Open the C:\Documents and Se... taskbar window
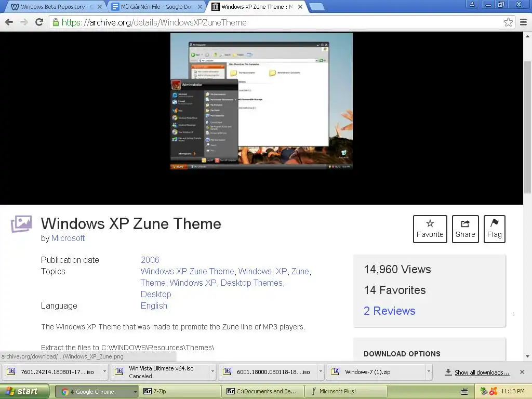 coord(263,392)
